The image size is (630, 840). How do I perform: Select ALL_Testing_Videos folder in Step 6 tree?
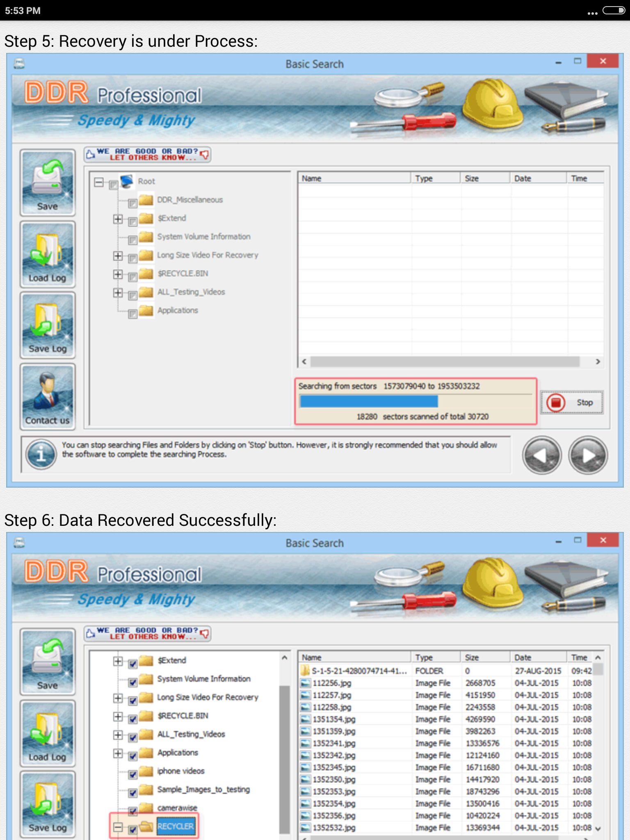tap(191, 734)
